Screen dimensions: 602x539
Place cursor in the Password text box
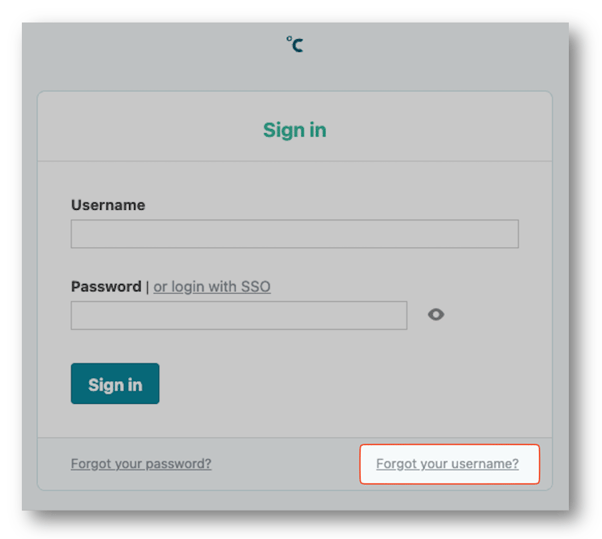[x=239, y=316]
